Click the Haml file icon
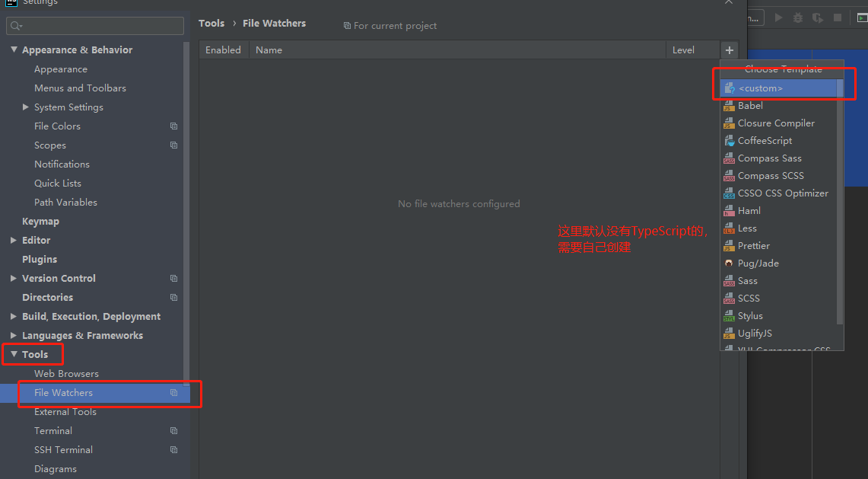The image size is (868, 479). click(729, 211)
